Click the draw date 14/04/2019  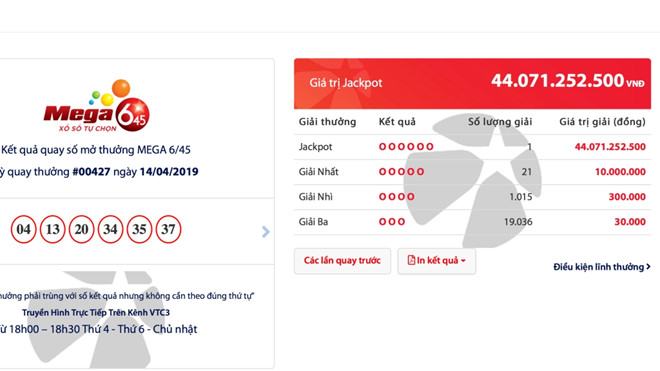pos(169,172)
